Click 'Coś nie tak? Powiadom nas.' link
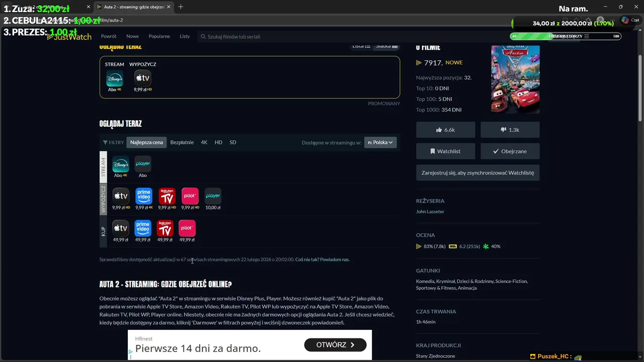Screen dimensions: 644x362 coord(323,259)
